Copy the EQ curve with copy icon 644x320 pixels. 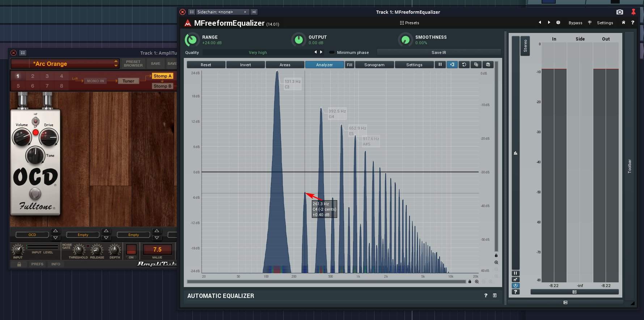(476, 64)
